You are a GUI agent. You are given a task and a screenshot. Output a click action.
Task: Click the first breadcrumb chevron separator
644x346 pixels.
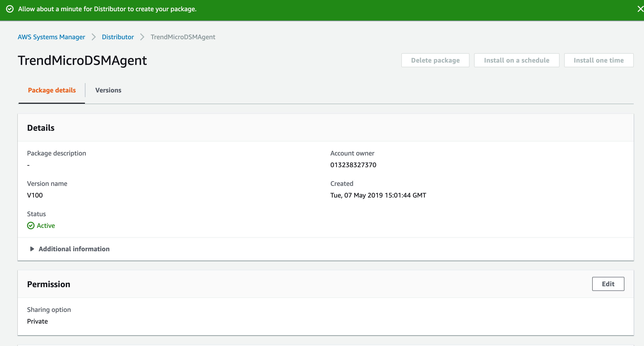tap(94, 37)
